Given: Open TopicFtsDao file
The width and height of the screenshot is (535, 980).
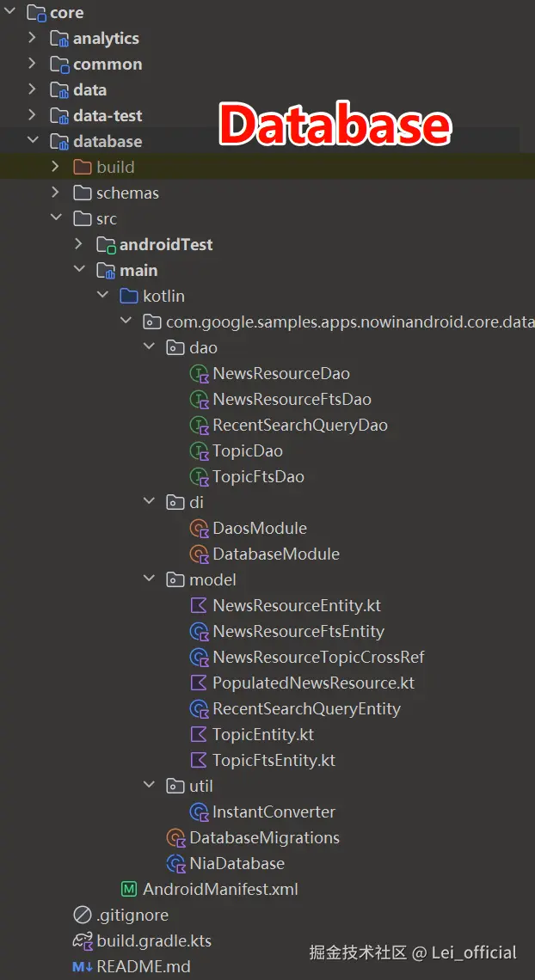Looking at the screenshot, I should [258, 477].
